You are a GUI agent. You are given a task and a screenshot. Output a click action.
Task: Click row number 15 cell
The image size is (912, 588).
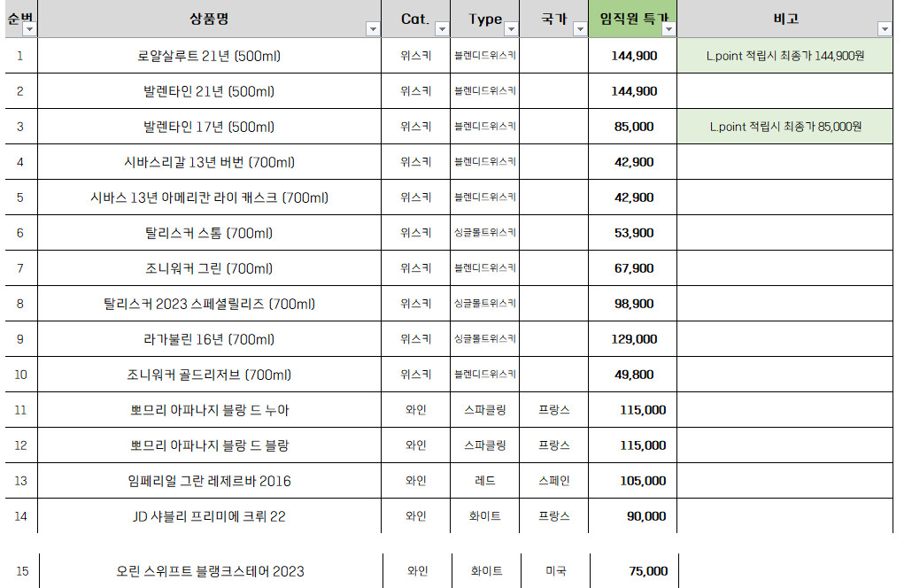click(x=23, y=571)
